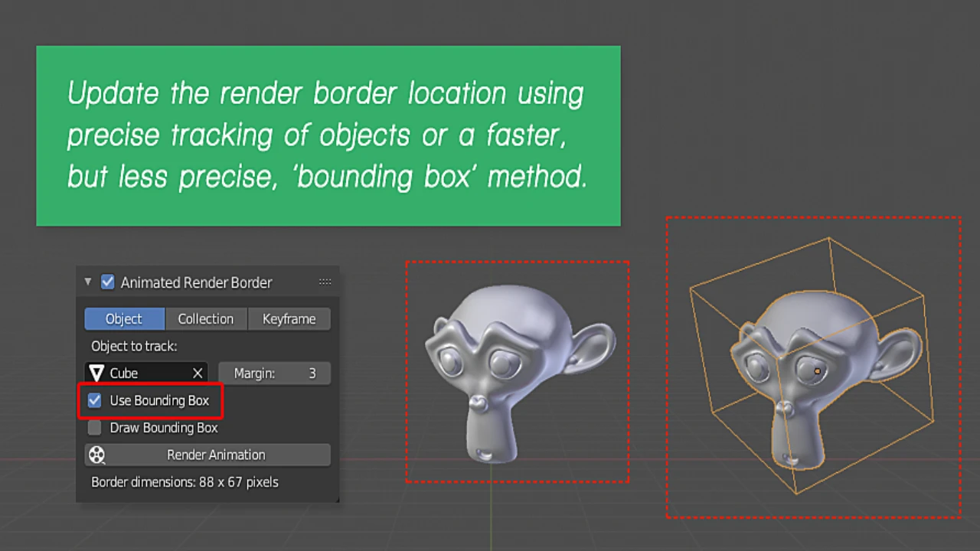
Task: Collapse the Animated Render Border panel triangle
Action: click(x=88, y=282)
